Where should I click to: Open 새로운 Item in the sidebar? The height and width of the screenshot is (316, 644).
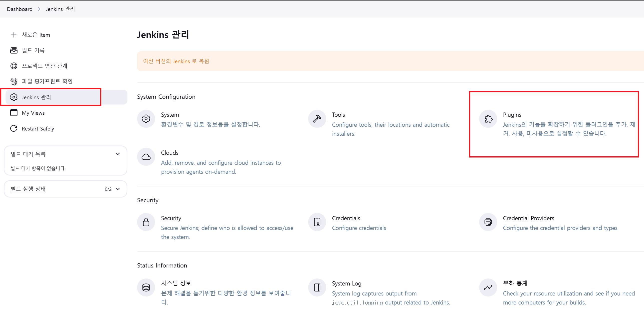(36, 35)
